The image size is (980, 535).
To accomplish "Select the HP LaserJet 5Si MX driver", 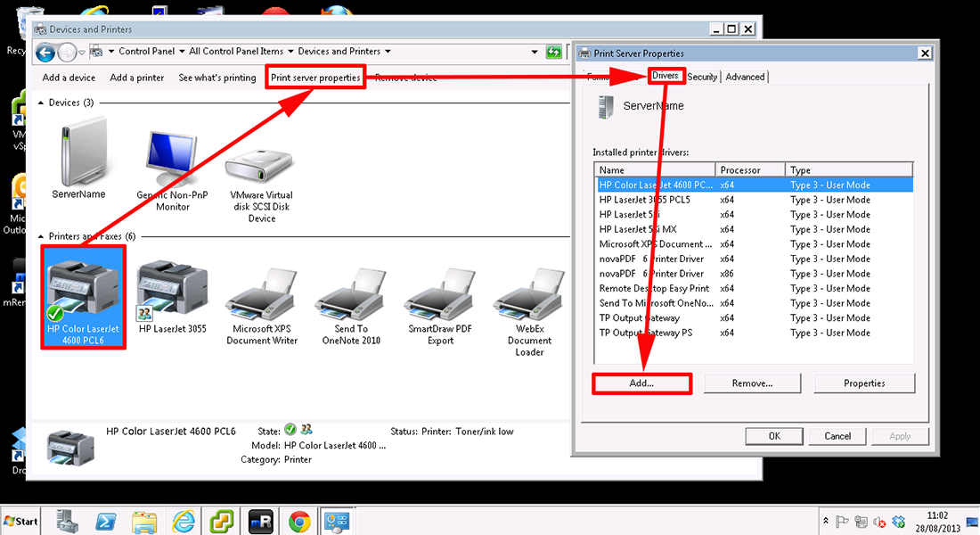I will 754,230.
